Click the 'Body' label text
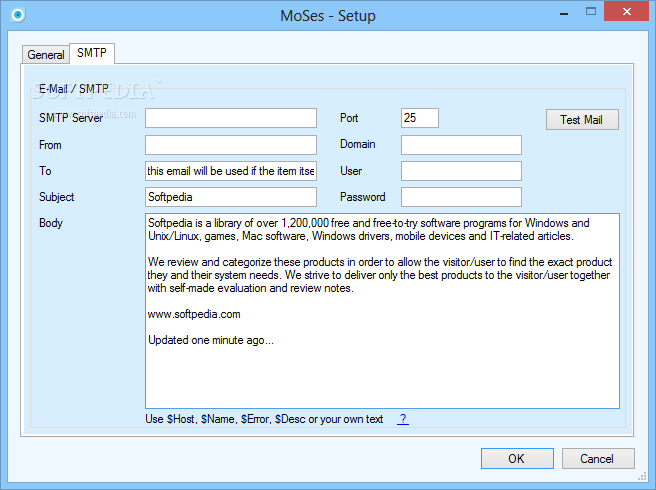 [51, 223]
